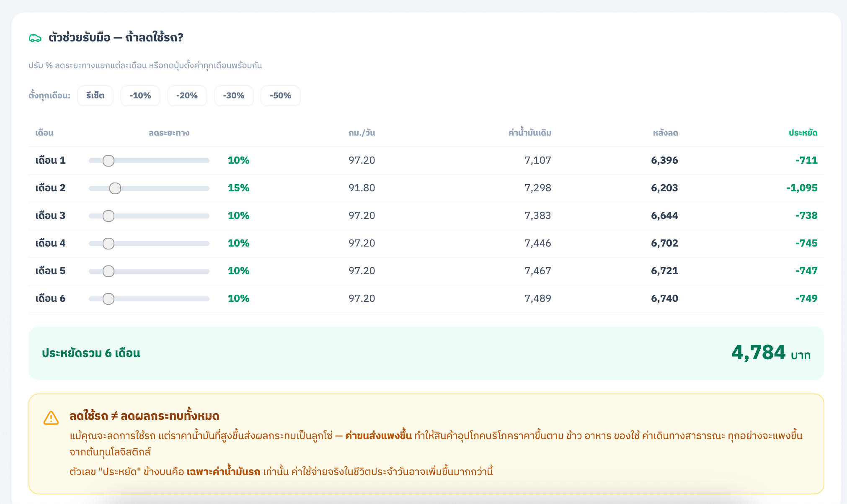
Task: Click the เดือน 3 slider thumb
Action: 108,216
